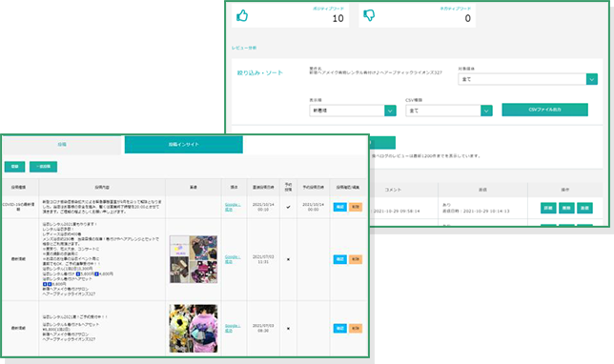
Task: Click leftmost teal button in 2021-10-29 review row
Action: 548,208
